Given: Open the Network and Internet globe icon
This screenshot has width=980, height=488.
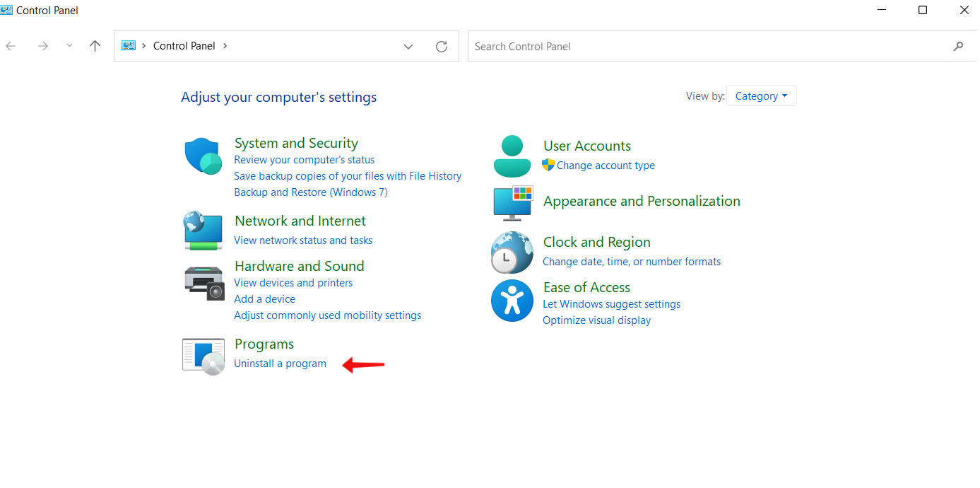Looking at the screenshot, I should 203,230.
